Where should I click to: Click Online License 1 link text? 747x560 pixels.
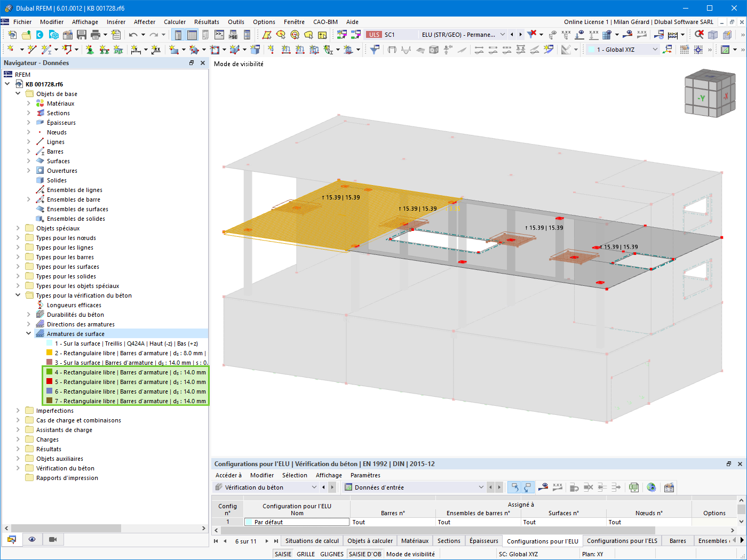586,22
